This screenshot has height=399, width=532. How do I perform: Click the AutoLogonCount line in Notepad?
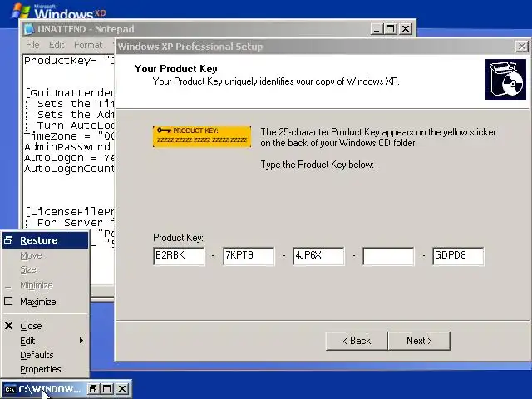pyautogui.click(x=69, y=169)
